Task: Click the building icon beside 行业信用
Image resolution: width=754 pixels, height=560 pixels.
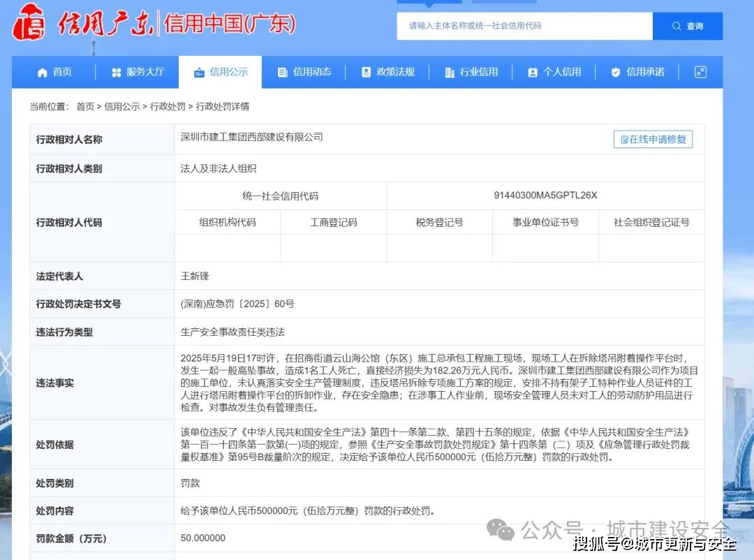Action: (x=450, y=73)
